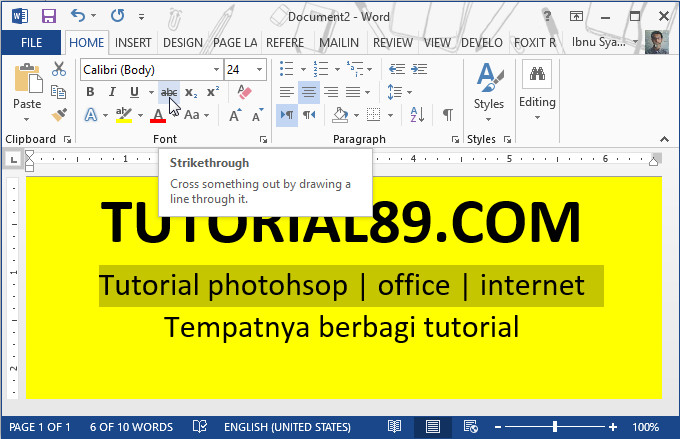Switch to the REVIEW tab

pos(392,43)
